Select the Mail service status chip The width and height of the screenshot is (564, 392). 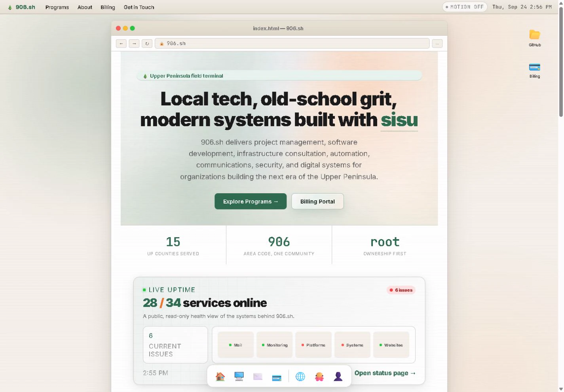[x=235, y=345]
